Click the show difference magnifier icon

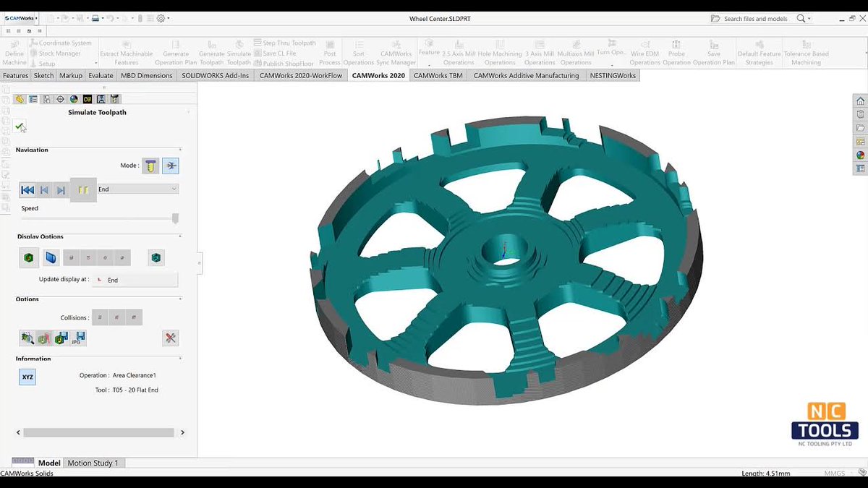[x=27, y=338]
